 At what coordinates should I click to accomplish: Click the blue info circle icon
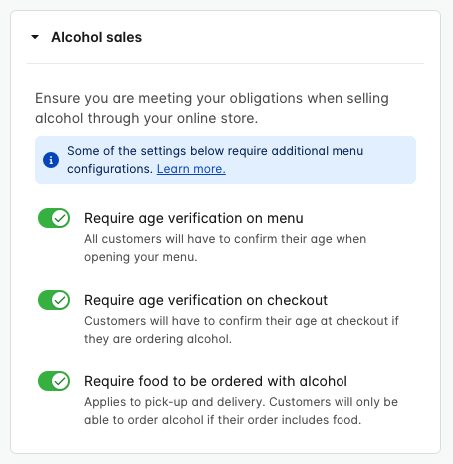click(x=51, y=160)
